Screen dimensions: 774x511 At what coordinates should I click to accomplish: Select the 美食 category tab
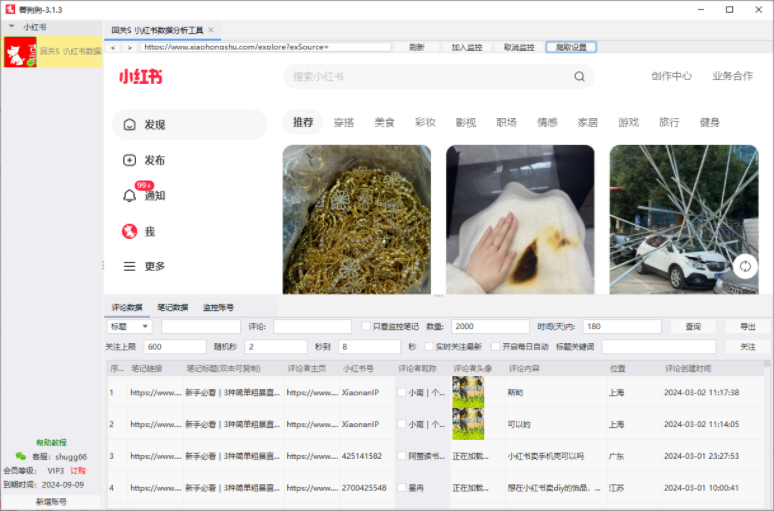(384, 123)
